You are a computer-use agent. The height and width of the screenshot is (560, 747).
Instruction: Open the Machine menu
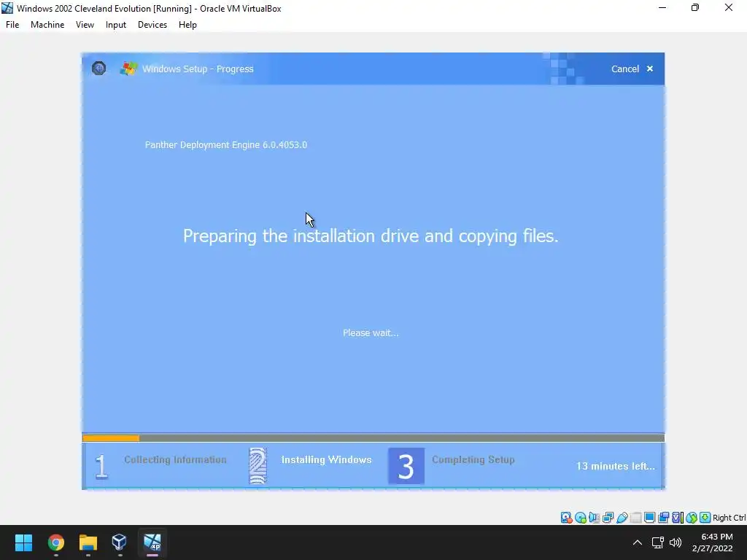[x=47, y=25]
